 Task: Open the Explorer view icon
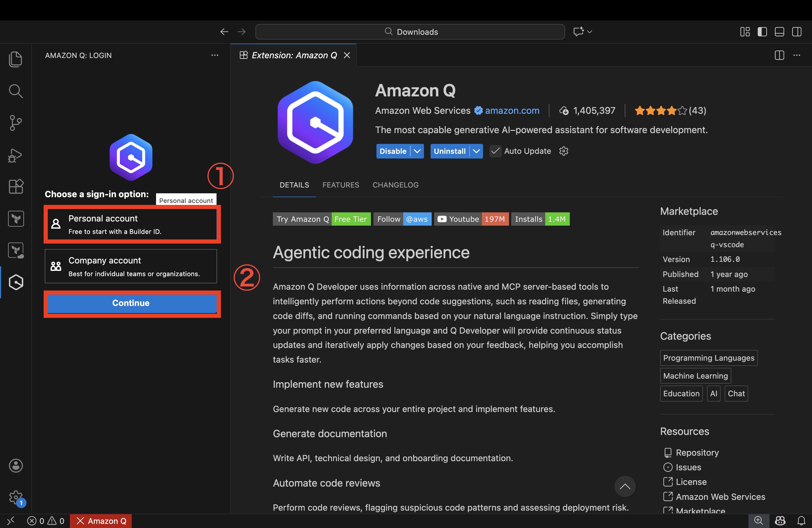[16, 59]
